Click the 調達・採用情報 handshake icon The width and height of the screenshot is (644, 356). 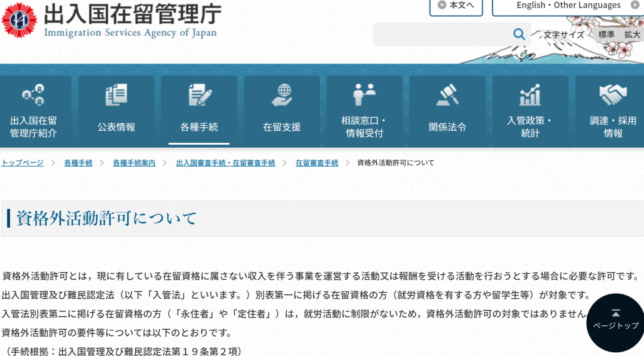tap(613, 94)
